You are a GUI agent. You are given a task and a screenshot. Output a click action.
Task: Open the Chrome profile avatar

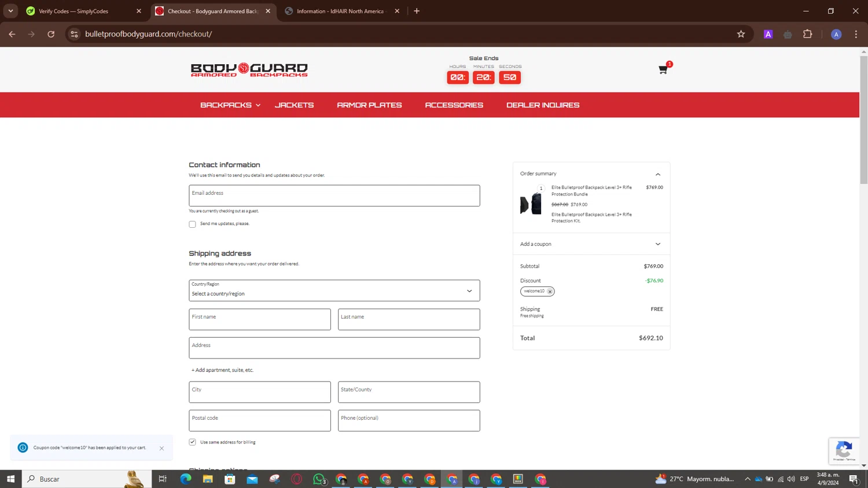point(836,34)
